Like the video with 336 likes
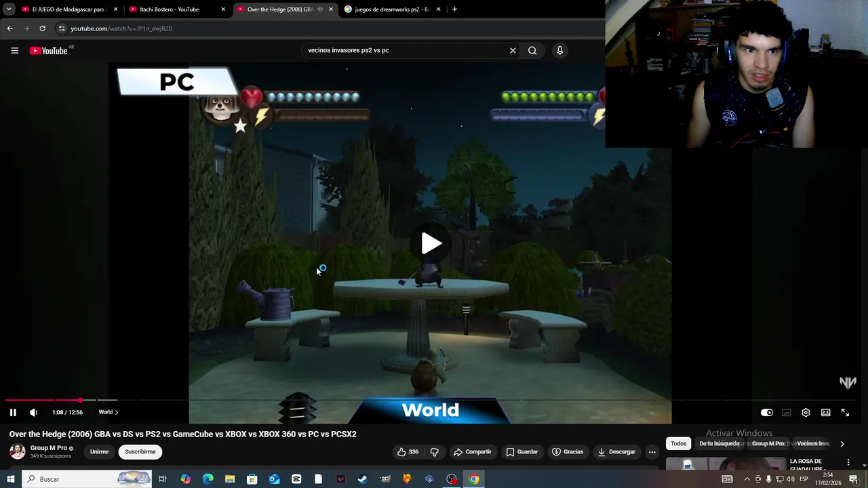 (x=408, y=451)
